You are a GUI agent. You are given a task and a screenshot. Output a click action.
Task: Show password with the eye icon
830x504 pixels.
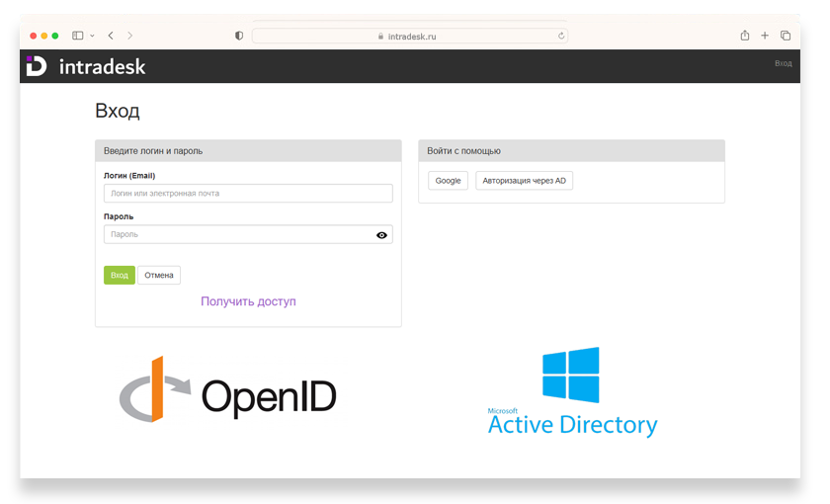(x=381, y=235)
